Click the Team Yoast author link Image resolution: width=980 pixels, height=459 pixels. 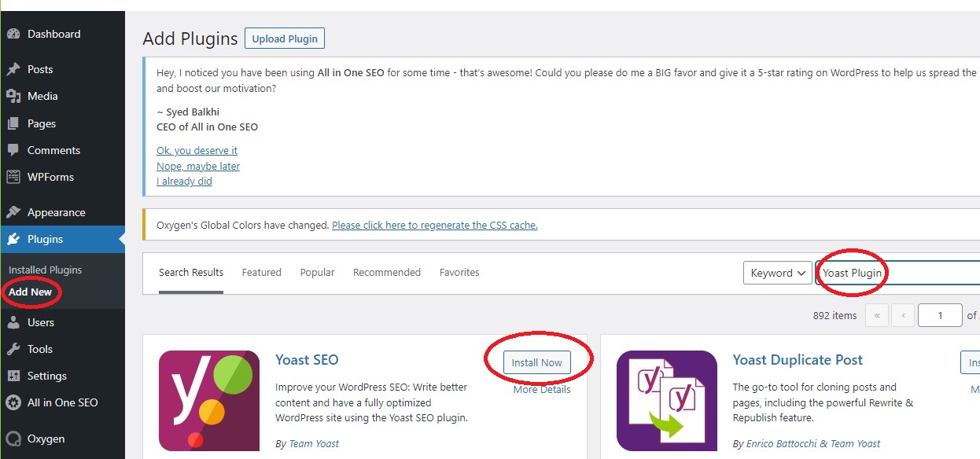tap(314, 443)
